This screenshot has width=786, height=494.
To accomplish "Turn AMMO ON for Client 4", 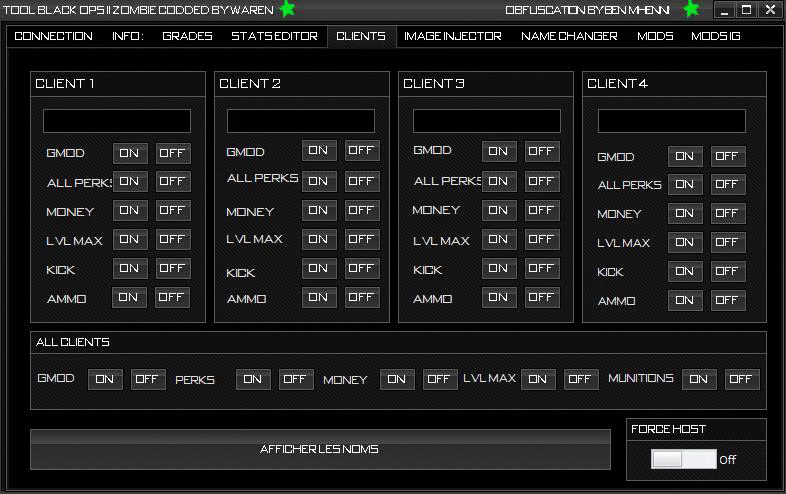I will click(x=685, y=300).
